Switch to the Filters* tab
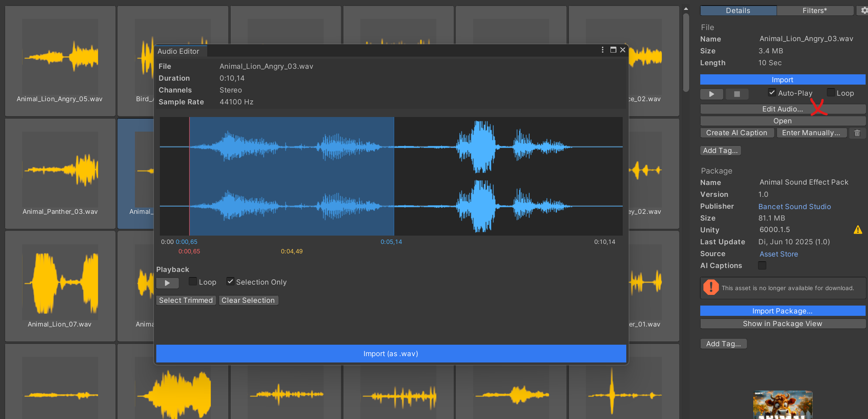 tap(815, 11)
